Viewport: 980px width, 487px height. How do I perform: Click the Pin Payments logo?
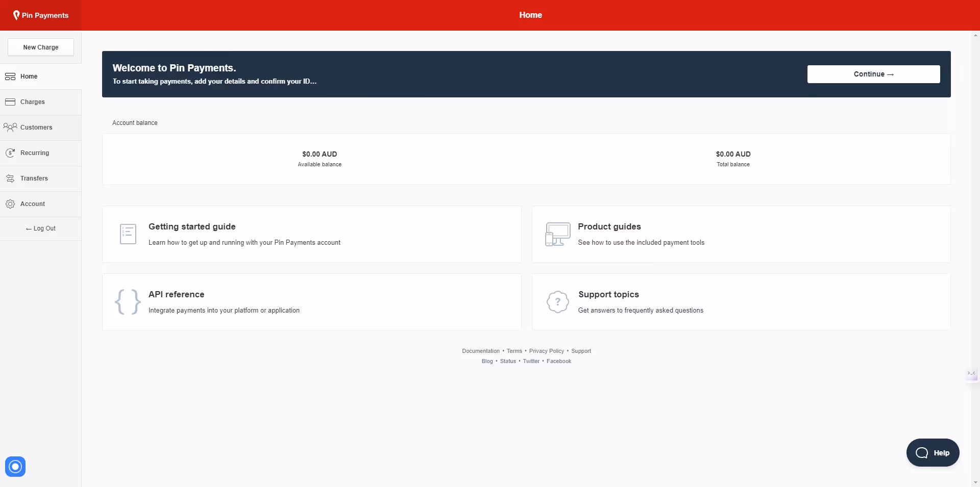click(x=41, y=15)
